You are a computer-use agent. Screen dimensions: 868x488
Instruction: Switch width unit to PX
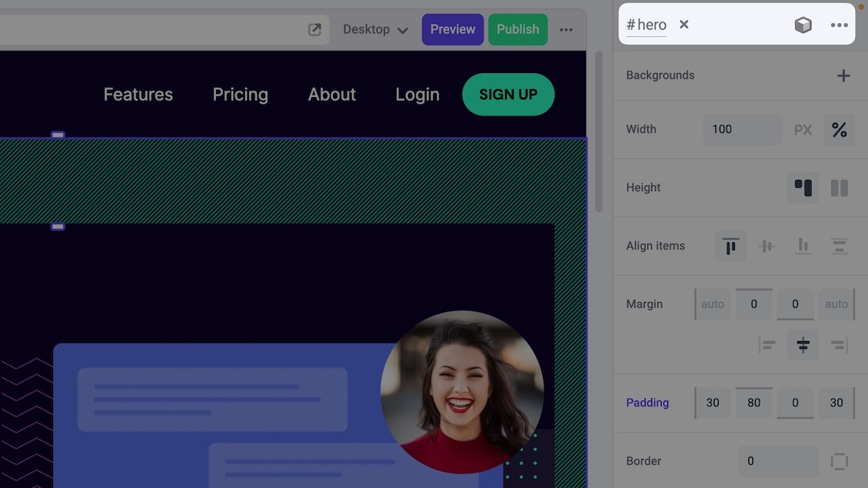coord(803,129)
